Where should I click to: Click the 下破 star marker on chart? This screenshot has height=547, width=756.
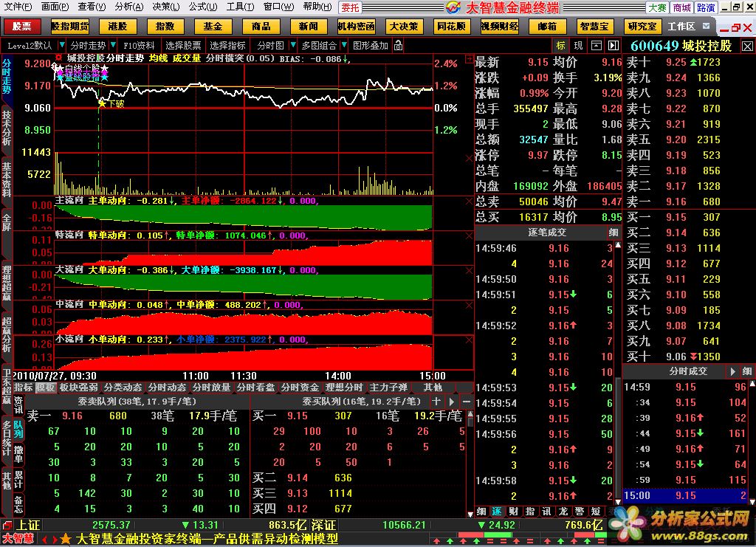pos(102,103)
